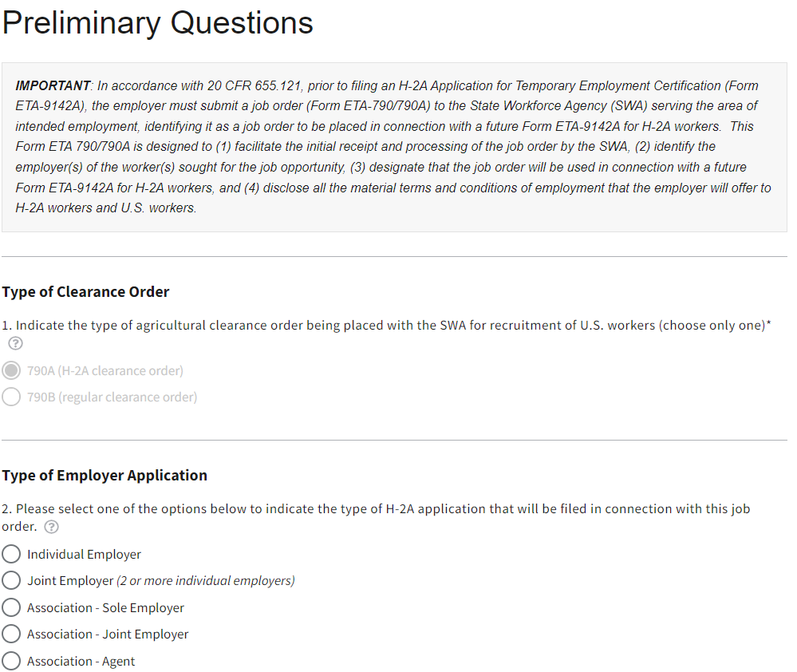This screenshot has width=797, height=672.
Task: Choose the Association - Agent radio button
Action: (11, 662)
